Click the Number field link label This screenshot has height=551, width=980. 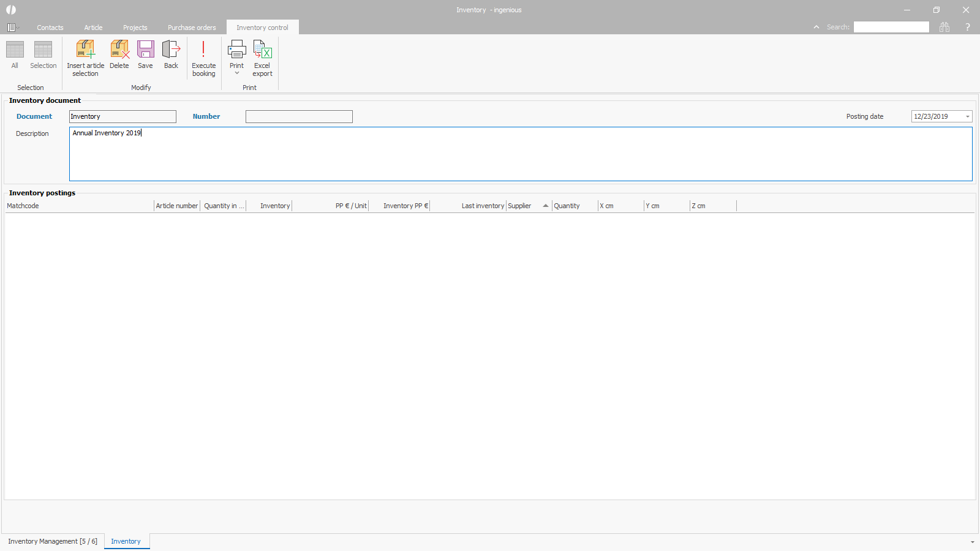(x=206, y=116)
